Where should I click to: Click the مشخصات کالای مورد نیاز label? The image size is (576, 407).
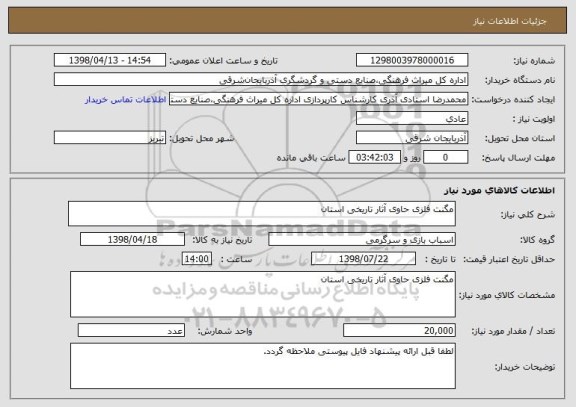507,295
